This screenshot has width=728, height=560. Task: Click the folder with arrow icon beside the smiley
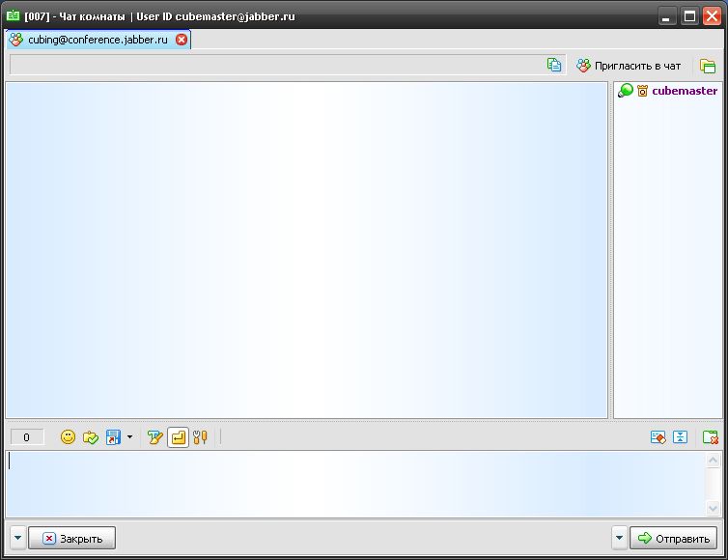(91, 437)
